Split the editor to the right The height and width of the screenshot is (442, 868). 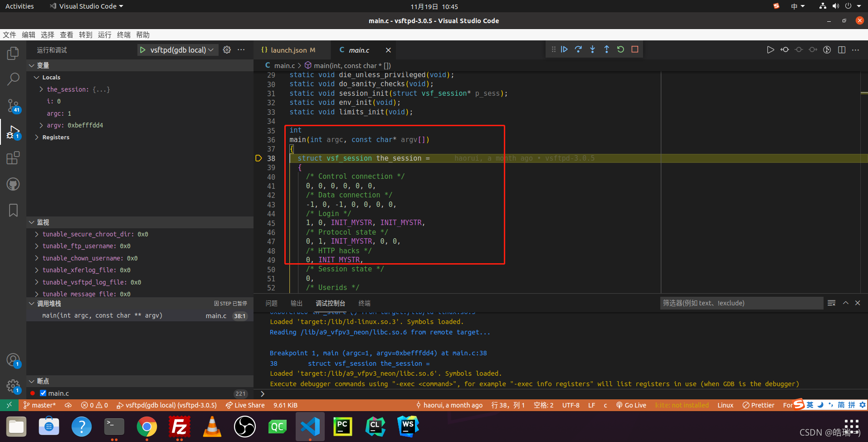coord(842,50)
